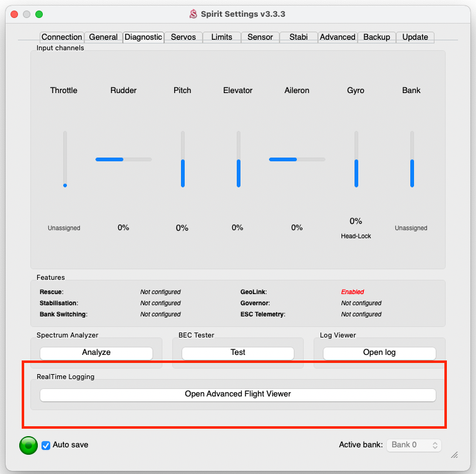Toggle the Auto save checkbox
Screen dimensions: 476x474
[46, 445]
